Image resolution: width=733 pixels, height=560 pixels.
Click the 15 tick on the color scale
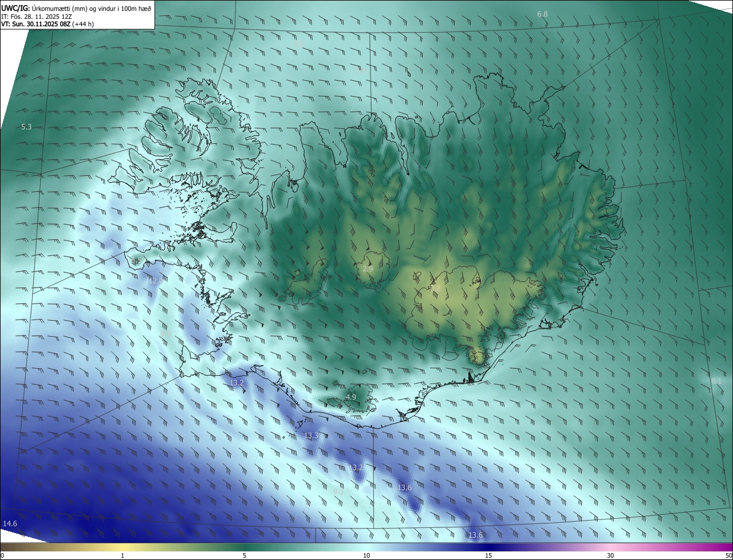pyautogui.click(x=488, y=555)
